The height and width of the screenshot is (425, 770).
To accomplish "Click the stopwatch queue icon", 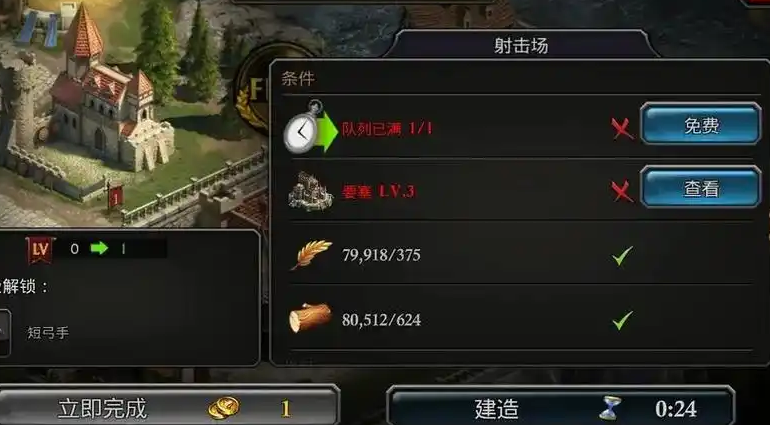I will click(303, 128).
